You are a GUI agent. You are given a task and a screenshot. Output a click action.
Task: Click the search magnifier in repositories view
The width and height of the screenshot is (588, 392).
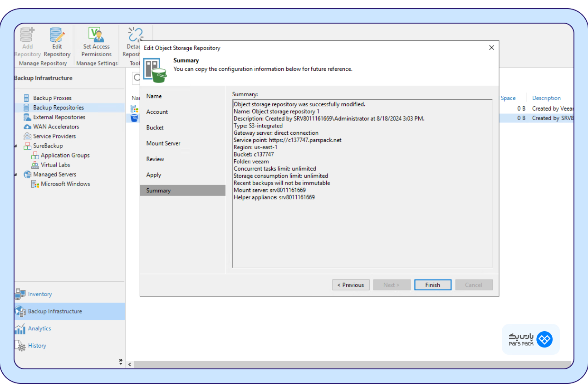(x=137, y=78)
